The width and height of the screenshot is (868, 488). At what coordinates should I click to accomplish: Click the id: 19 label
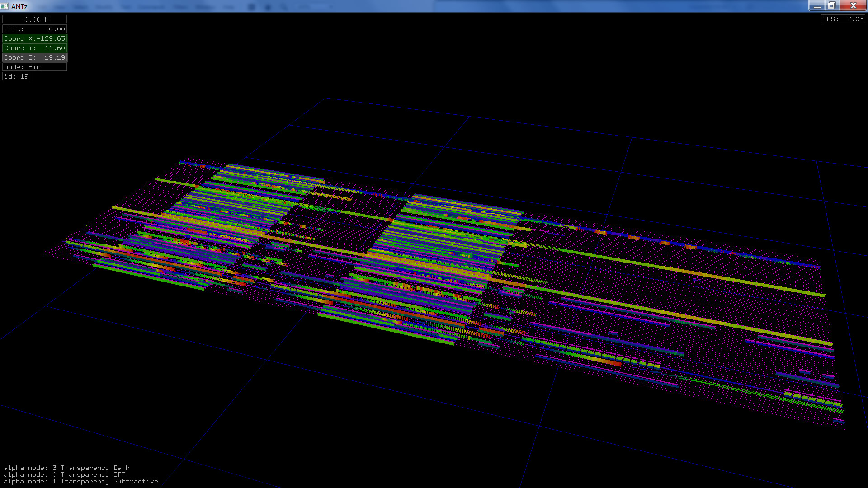coord(16,76)
